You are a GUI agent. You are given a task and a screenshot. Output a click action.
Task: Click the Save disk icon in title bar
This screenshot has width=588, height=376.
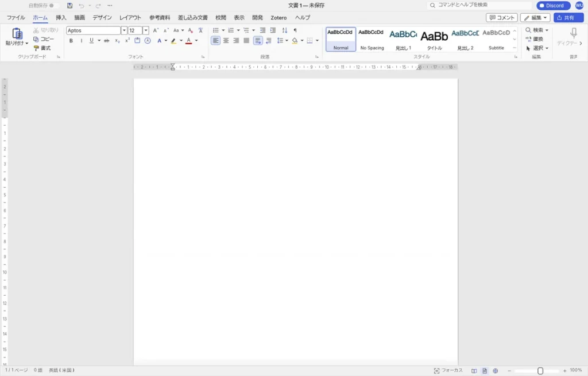pyautogui.click(x=69, y=6)
